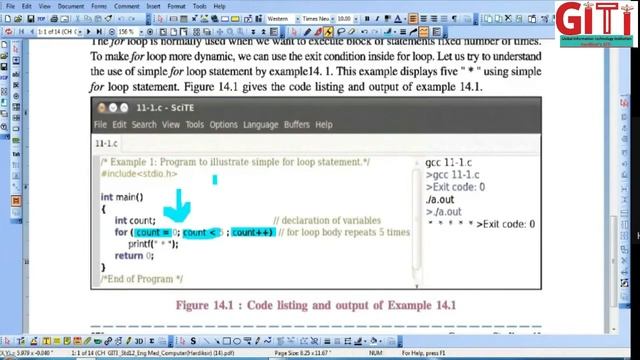Select the arrow line tool
The height and width of the screenshot is (360, 640).
[x=216, y=341]
